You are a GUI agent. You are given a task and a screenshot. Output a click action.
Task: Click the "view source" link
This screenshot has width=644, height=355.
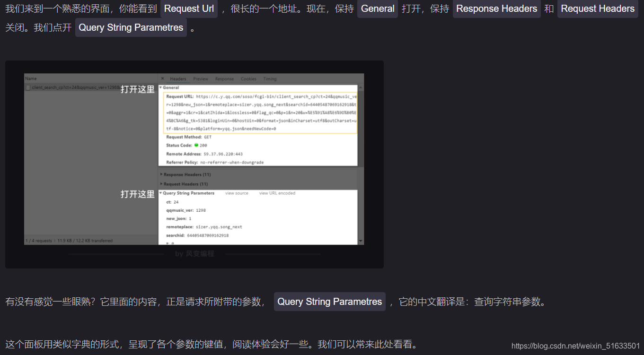click(237, 193)
